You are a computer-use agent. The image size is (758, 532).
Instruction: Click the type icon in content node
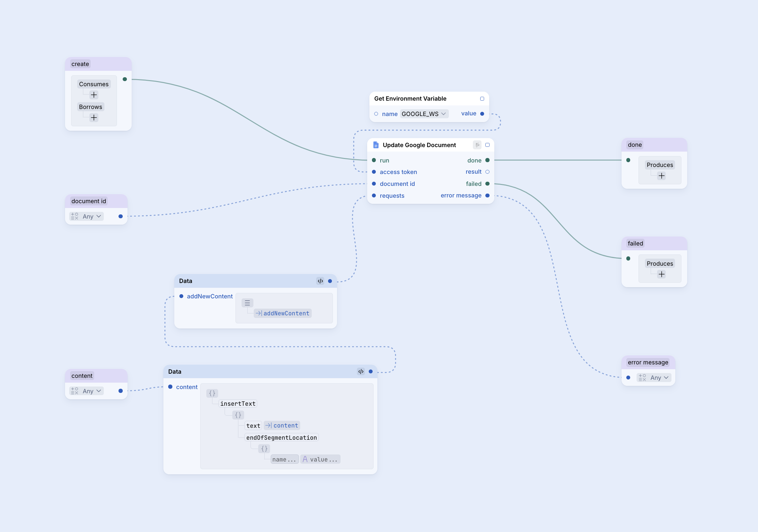[75, 391]
